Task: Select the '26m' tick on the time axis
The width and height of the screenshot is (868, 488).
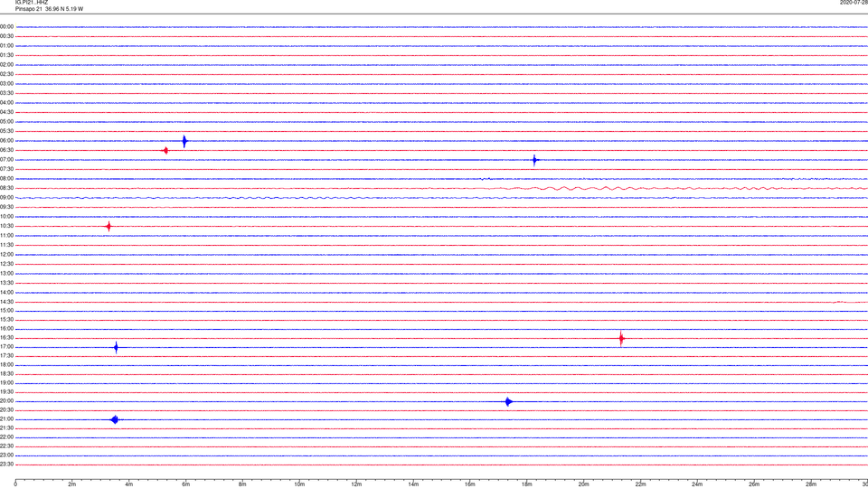Action: click(x=754, y=484)
